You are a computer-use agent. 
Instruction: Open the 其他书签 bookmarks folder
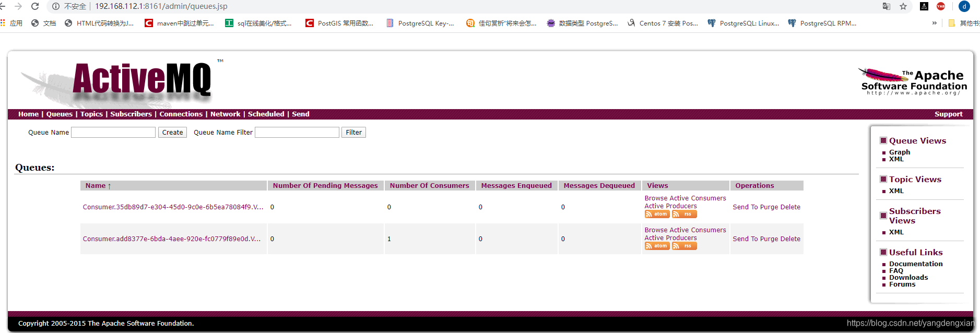964,23
